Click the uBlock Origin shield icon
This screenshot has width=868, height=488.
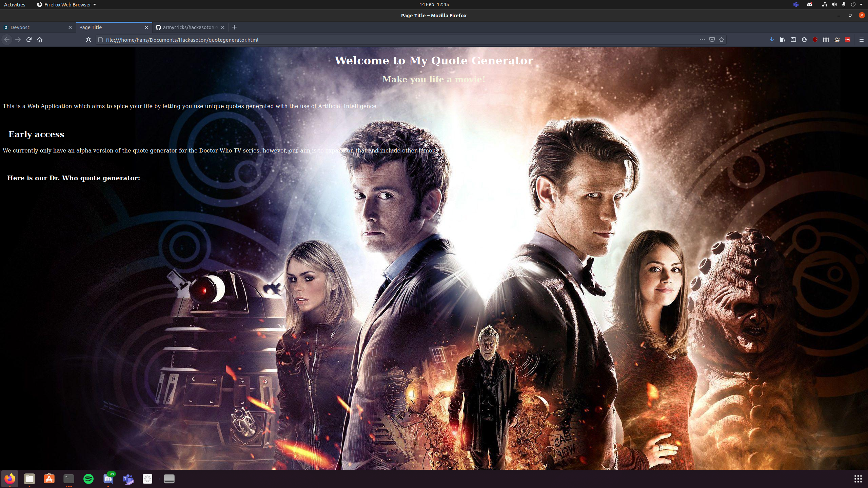[815, 40]
